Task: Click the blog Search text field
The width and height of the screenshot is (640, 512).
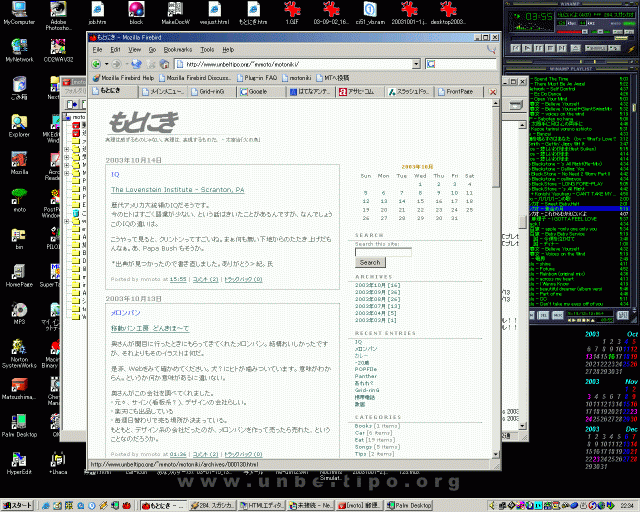Action: point(383,251)
